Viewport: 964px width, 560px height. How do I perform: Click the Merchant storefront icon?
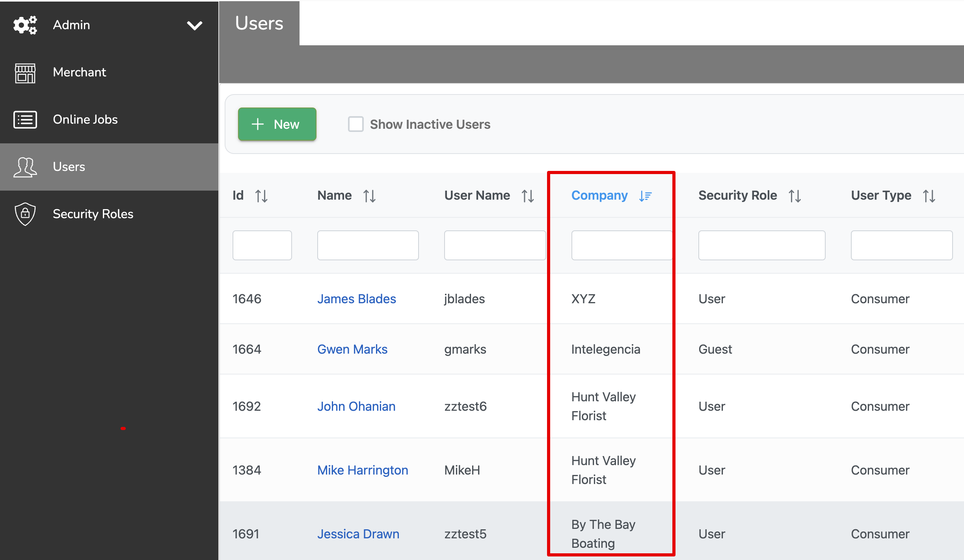click(x=25, y=72)
